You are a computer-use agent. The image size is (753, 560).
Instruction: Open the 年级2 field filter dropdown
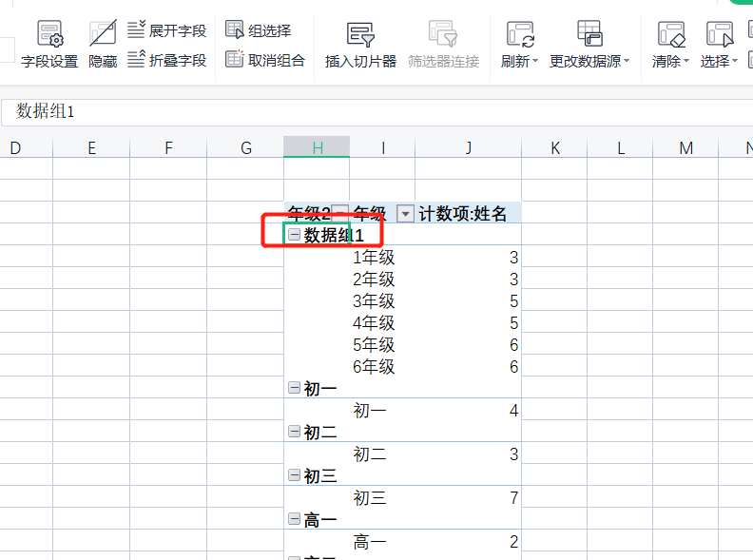(340, 213)
